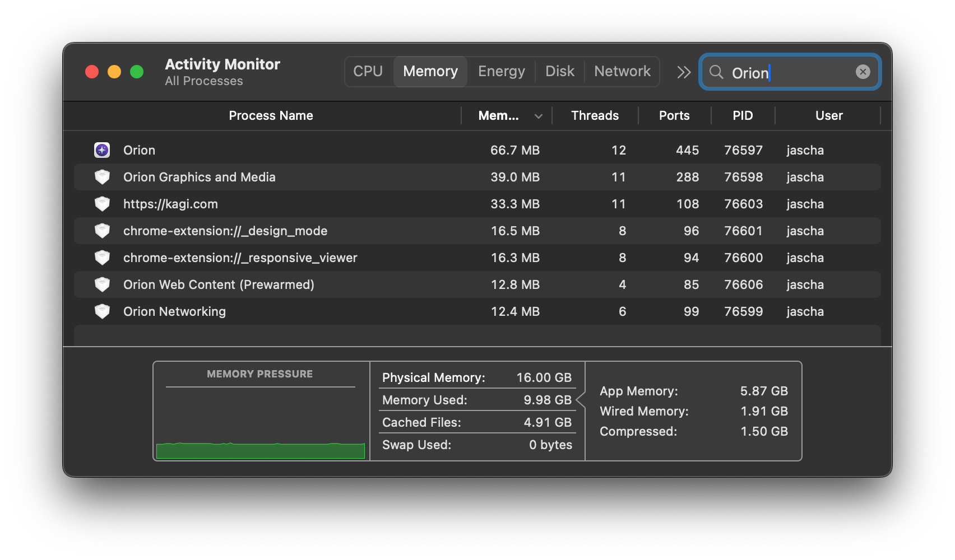The width and height of the screenshot is (955, 560).
Task: Sort by User column header
Action: (x=829, y=115)
